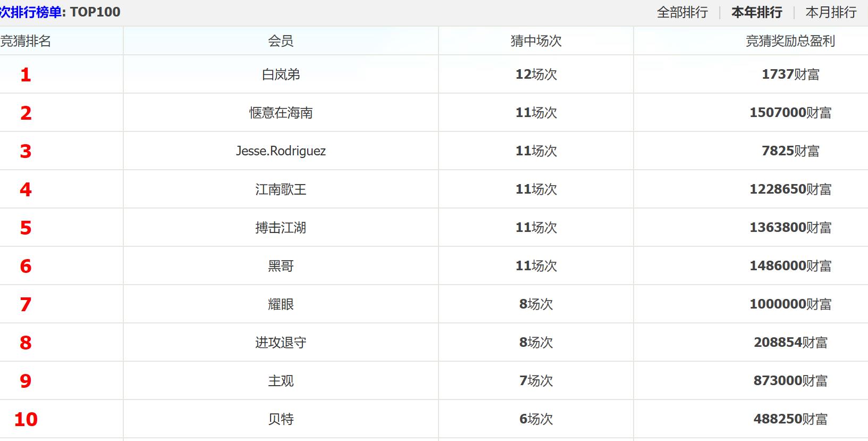868x441 pixels.
Task: Click the red rank number 10
Action: tap(26, 419)
